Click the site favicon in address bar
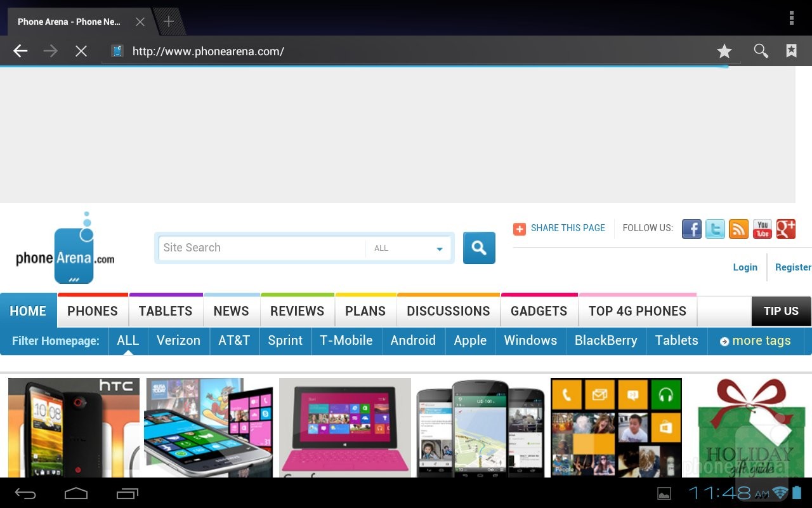 click(x=117, y=51)
